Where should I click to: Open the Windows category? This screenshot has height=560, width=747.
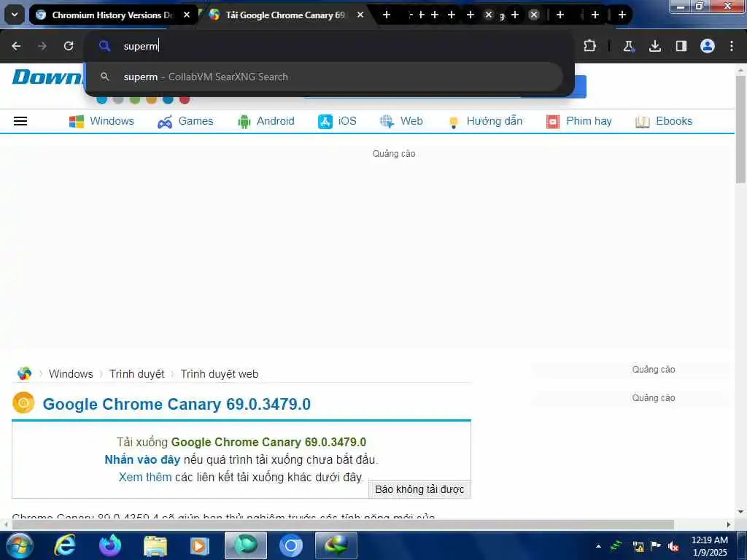[102, 121]
